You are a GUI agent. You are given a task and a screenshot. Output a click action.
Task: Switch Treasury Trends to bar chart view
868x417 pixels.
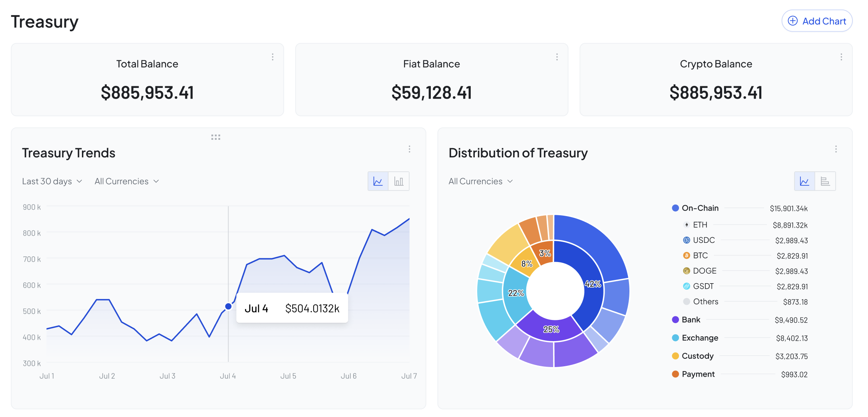398,181
